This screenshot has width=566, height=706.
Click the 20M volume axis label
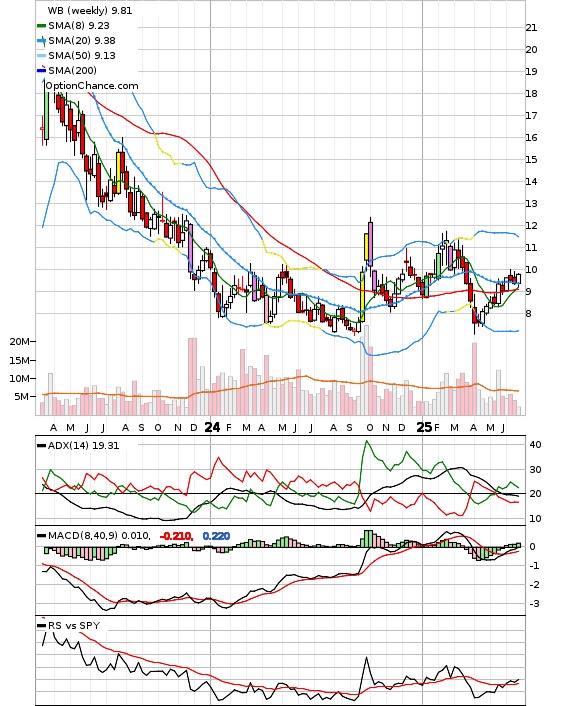click(20, 342)
